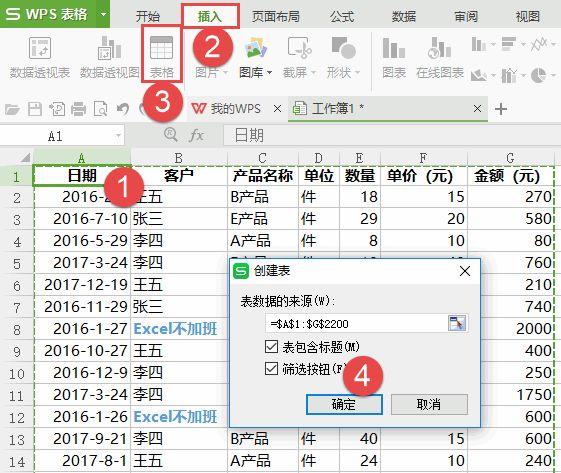
Task: Toggle the 筛选按钮 checkbox
Action: (x=271, y=369)
